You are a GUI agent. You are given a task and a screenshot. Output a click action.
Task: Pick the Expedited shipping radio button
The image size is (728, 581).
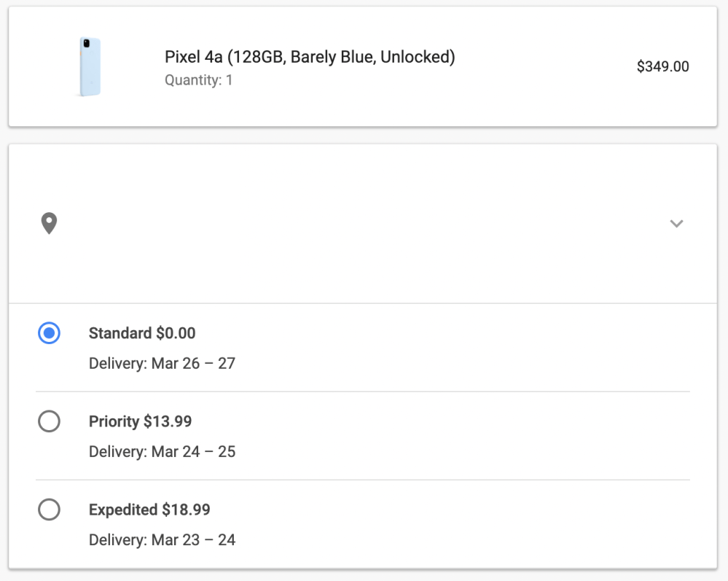pos(49,510)
